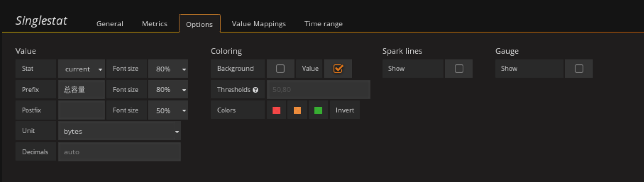The width and height of the screenshot is (644, 182).
Task: Click into the Thresholds input field
Action: (x=319, y=90)
